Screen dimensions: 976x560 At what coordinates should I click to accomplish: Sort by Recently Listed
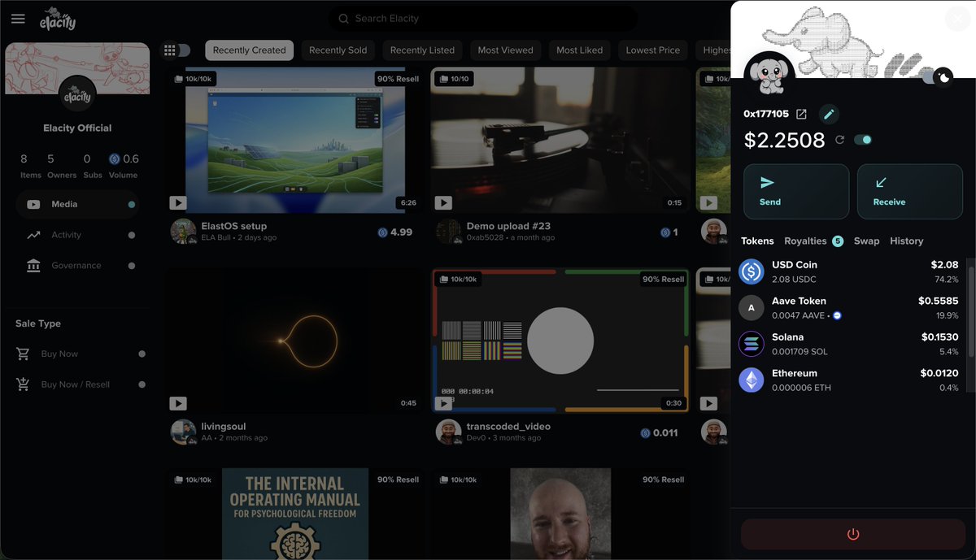click(422, 50)
